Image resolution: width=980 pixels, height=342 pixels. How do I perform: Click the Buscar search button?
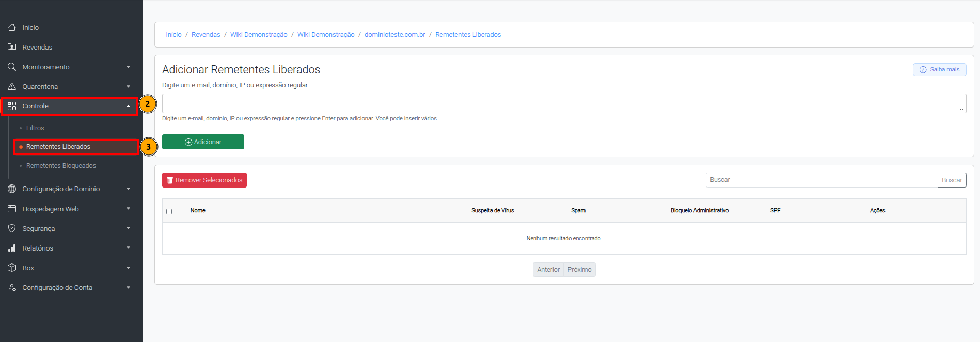[x=952, y=180]
